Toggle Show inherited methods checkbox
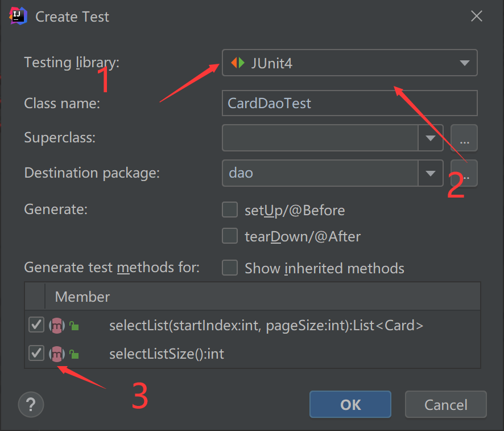Viewport: 504px width, 431px height. pyautogui.click(x=230, y=268)
